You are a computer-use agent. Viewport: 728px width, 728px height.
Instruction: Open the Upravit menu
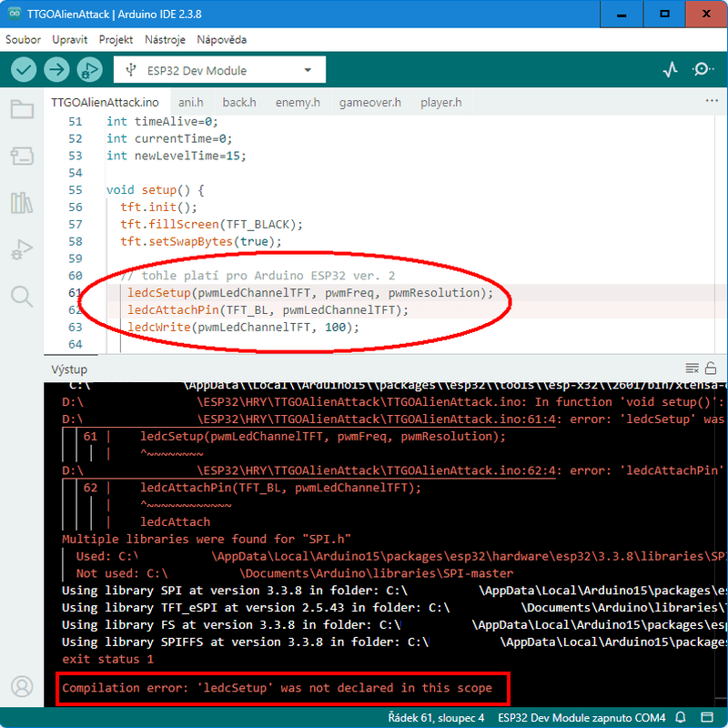point(70,40)
